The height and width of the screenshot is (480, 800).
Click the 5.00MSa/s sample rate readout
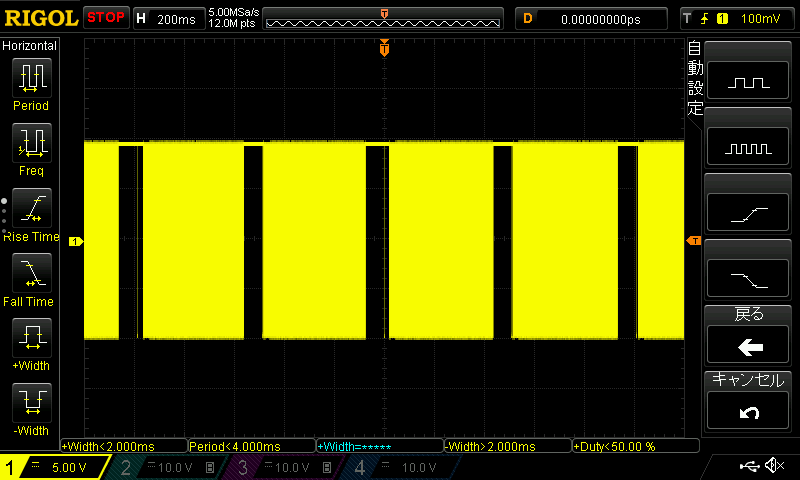[x=233, y=12]
